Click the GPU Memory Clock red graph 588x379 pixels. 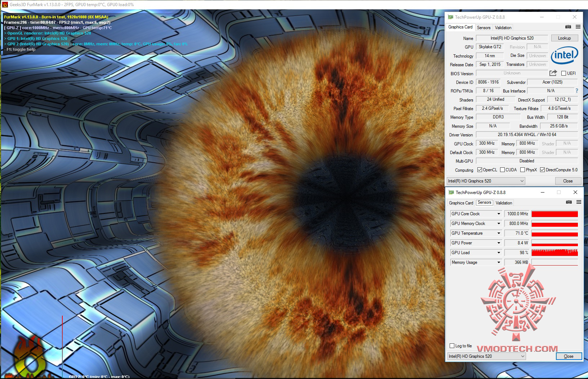(554, 224)
